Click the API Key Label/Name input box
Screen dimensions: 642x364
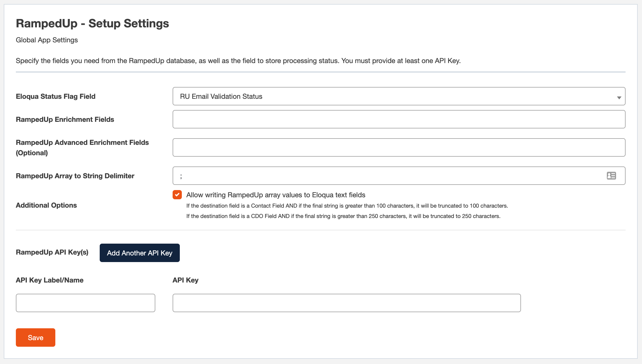(85, 303)
